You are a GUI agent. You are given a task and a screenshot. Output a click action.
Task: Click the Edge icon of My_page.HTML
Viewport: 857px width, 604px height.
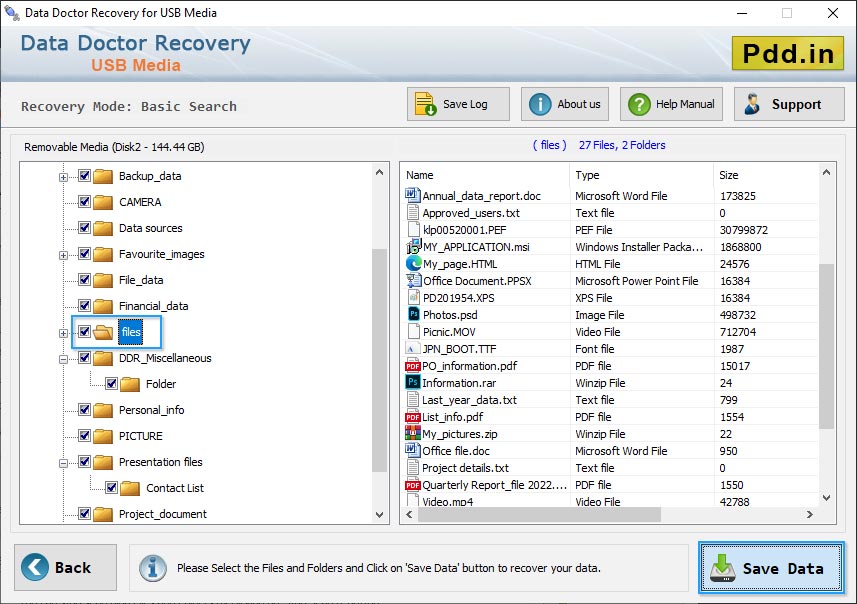[x=413, y=263]
